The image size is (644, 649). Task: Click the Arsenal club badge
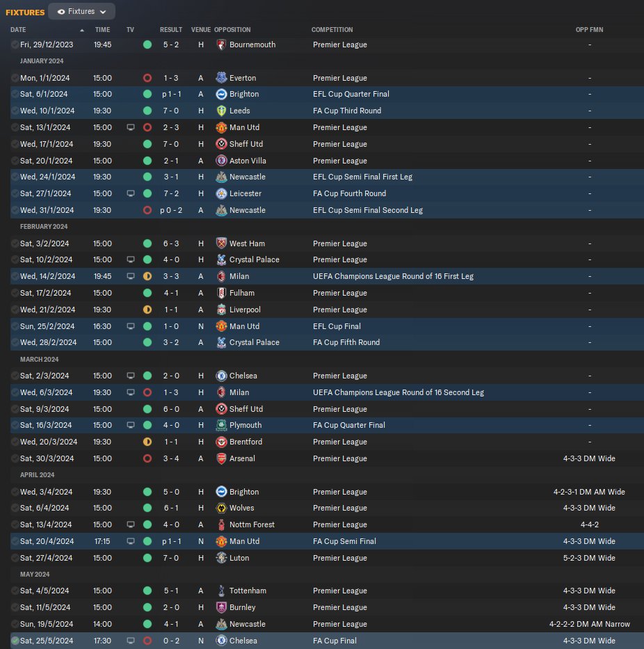221,458
